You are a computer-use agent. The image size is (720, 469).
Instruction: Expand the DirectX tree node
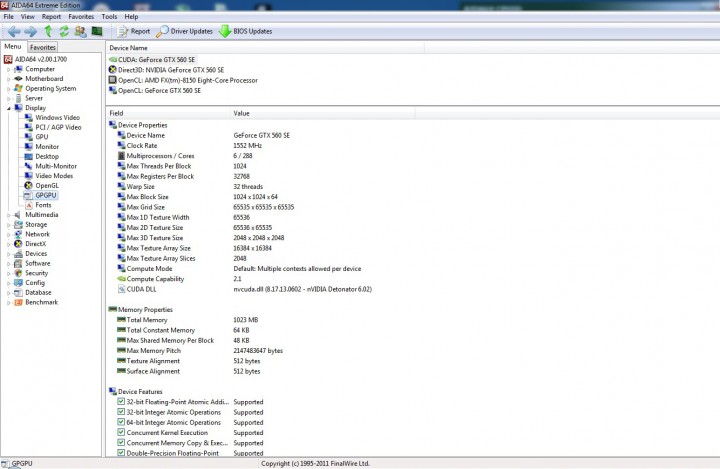pyautogui.click(x=8, y=244)
